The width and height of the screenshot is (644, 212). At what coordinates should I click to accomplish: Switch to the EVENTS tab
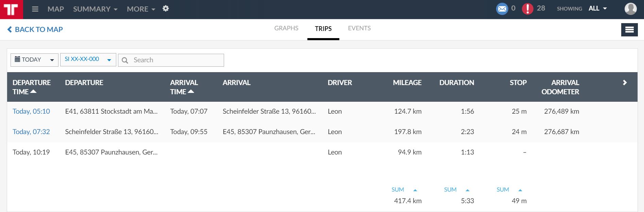point(359,28)
